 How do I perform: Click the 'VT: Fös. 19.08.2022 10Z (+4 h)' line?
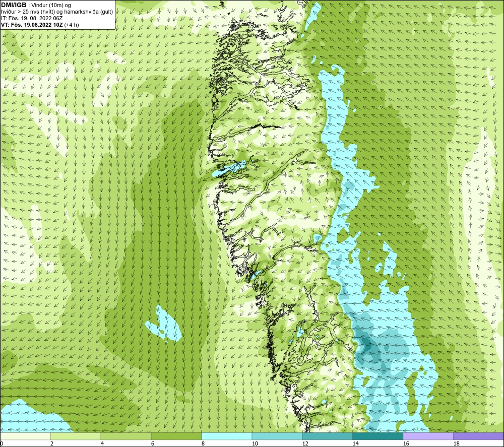[x=40, y=25]
